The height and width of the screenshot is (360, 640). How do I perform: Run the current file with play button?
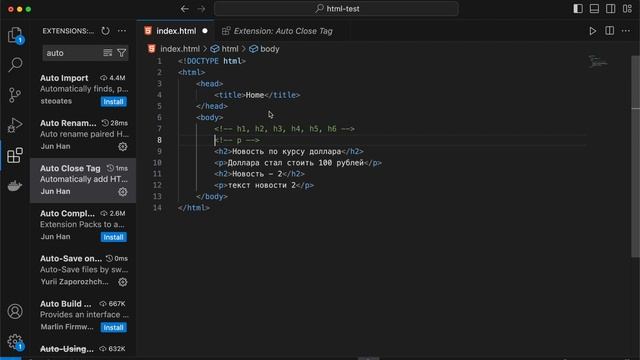point(593,31)
